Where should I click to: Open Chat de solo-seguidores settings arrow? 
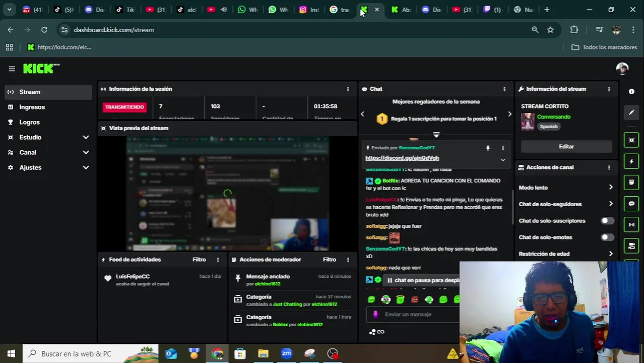pyautogui.click(x=611, y=204)
